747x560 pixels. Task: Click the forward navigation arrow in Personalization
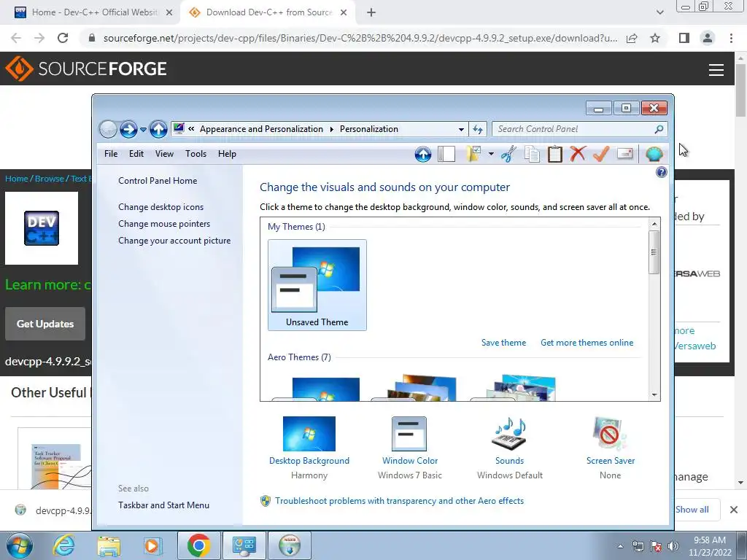[x=128, y=129]
